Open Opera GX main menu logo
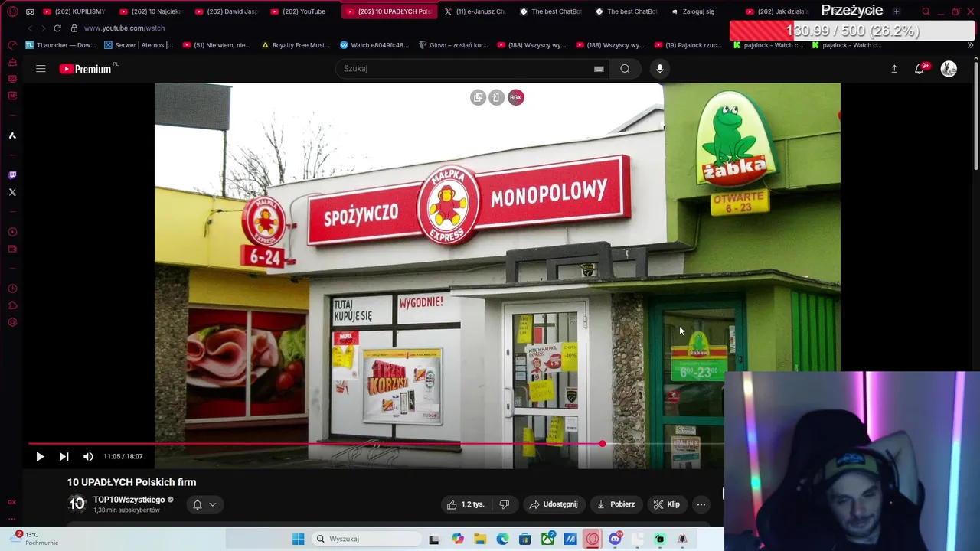Screen dimensions: 980x551 [12, 11]
